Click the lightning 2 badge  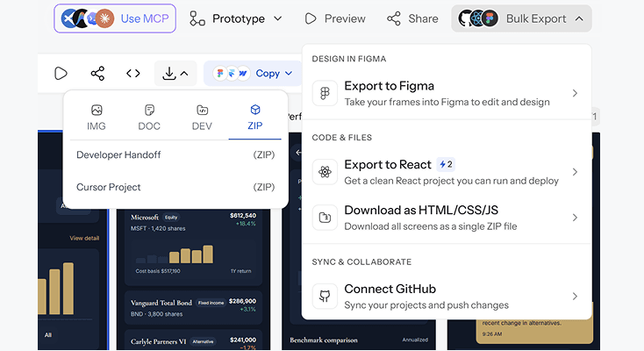[446, 164]
